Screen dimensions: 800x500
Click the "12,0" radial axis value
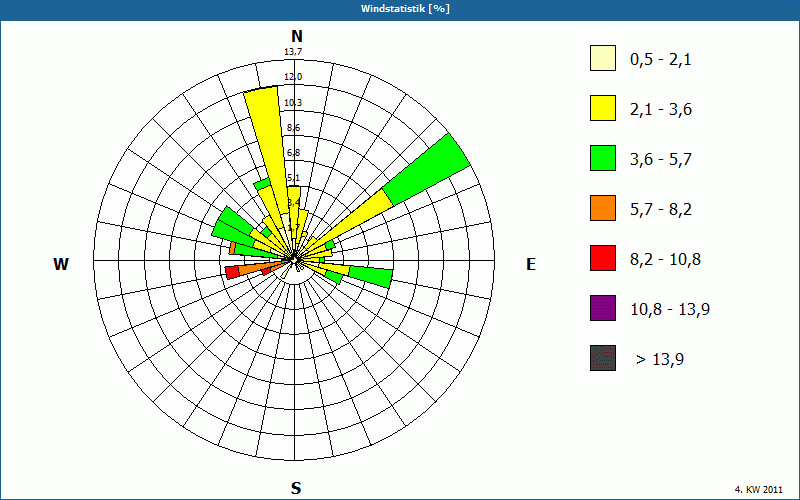[293, 77]
